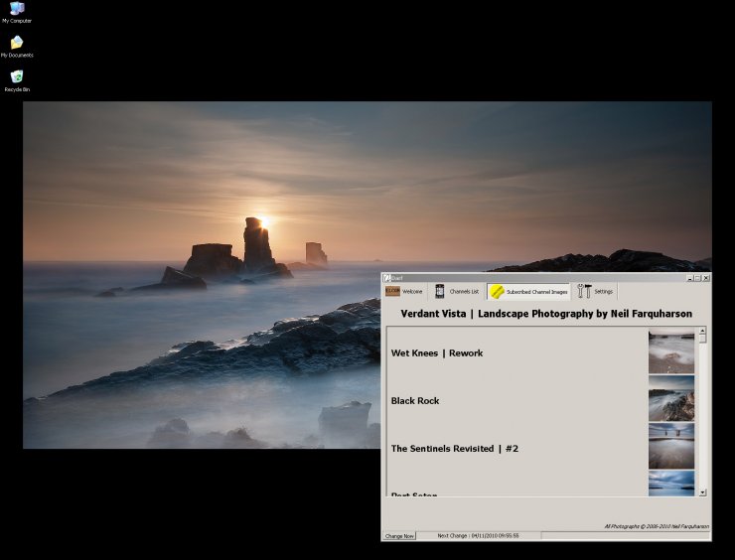Click the image list scrollbar thumb

[702, 340]
